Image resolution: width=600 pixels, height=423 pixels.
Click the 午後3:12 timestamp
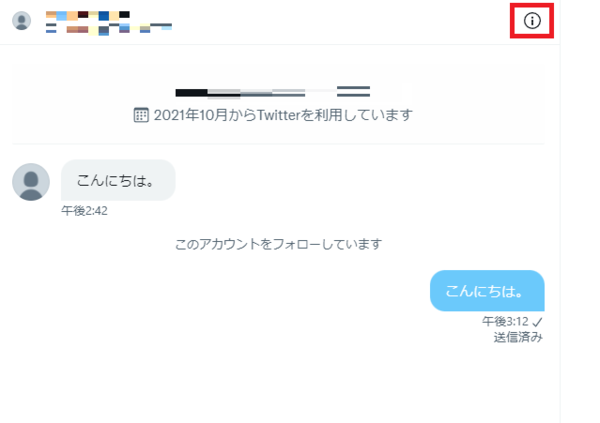coord(505,321)
